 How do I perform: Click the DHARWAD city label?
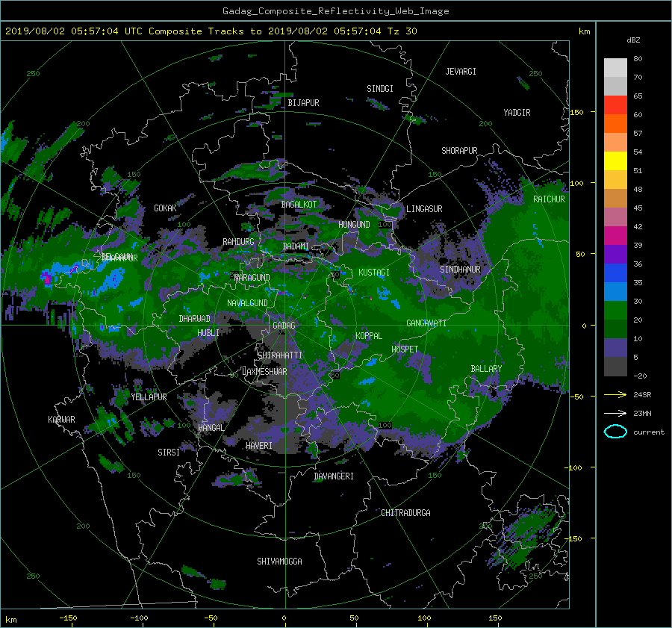[194, 319]
